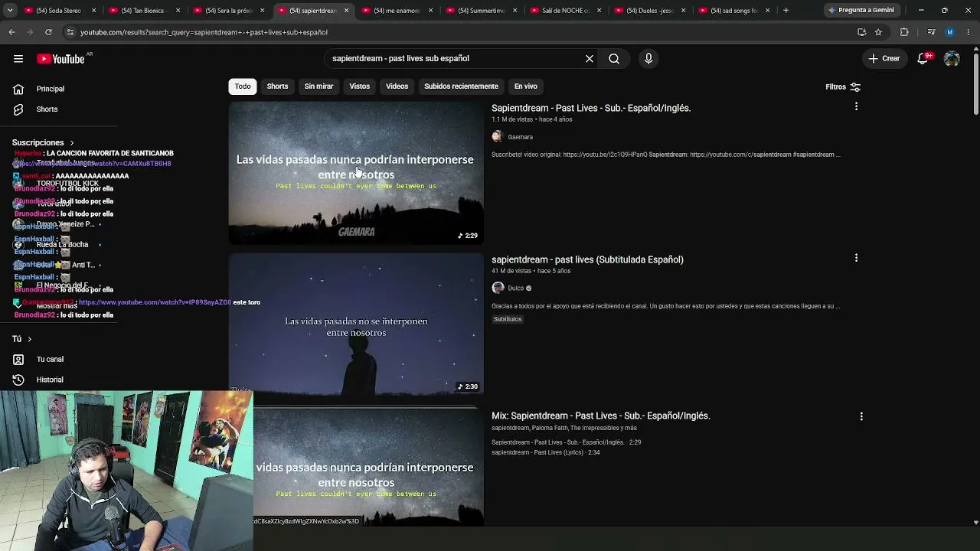The width and height of the screenshot is (980, 551).
Task: Select the Sin mirar filter chip
Action: (x=318, y=86)
